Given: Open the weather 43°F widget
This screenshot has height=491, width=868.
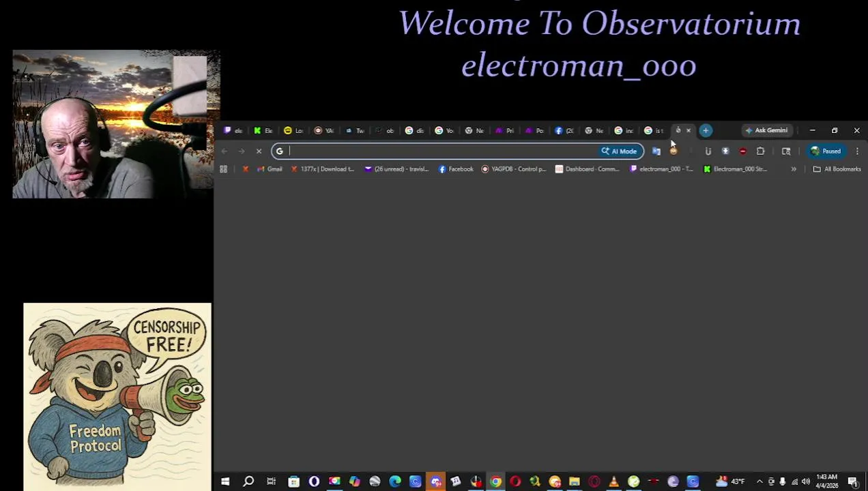Looking at the screenshot, I should 729,482.
